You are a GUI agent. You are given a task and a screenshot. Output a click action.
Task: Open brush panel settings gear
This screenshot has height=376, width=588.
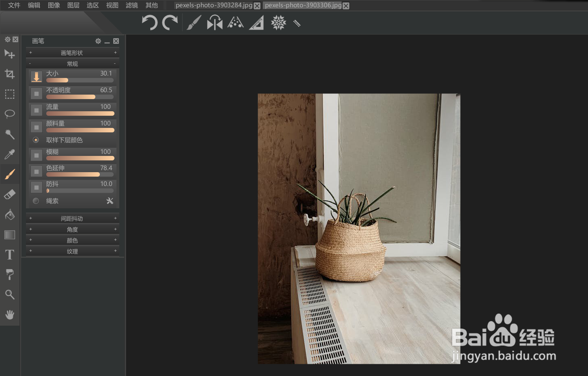[x=98, y=41]
